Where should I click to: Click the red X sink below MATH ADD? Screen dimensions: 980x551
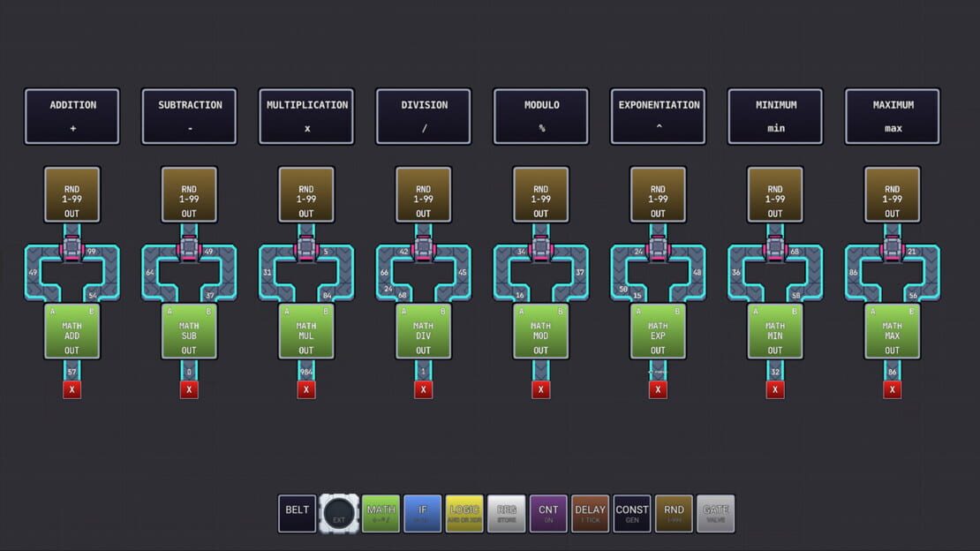tap(72, 389)
